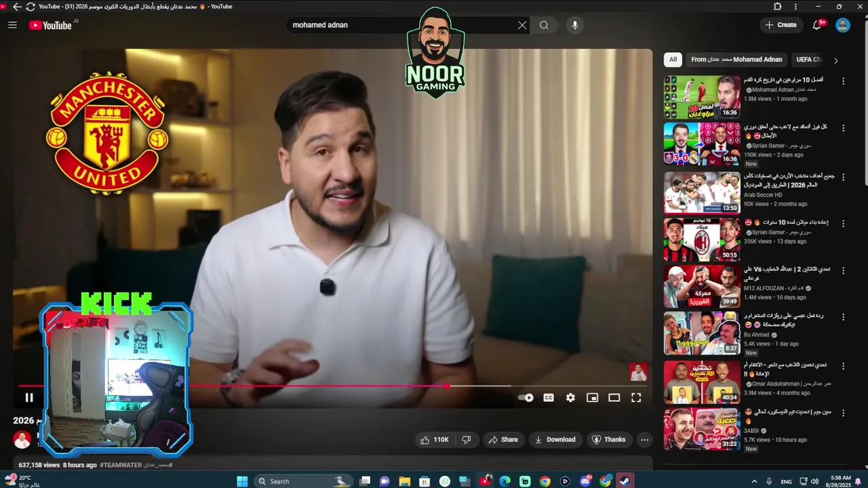868x488 pixels.
Task: Click the search magnifier button
Action: (544, 25)
